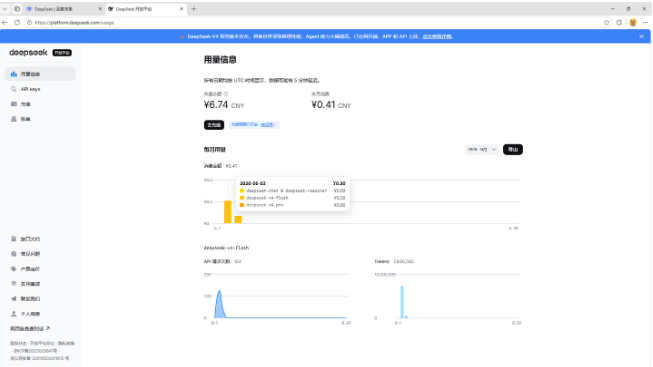Image resolution: width=653 pixels, height=367 pixels.
Task: Click the deepseek-v4-flash section label
Action: (x=226, y=248)
